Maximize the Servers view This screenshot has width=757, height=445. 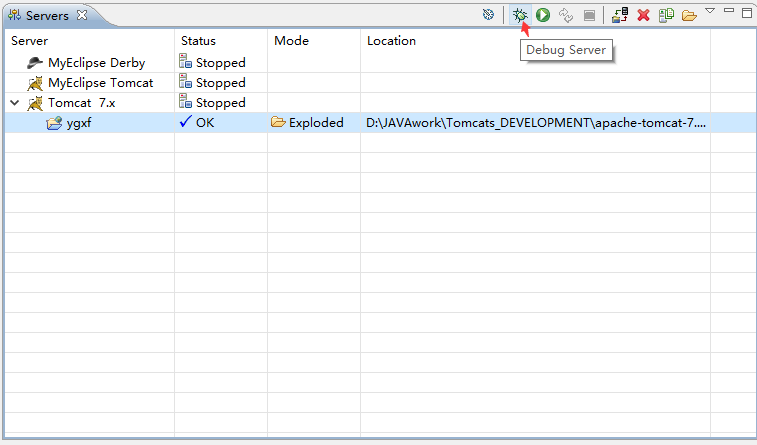(747, 13)
